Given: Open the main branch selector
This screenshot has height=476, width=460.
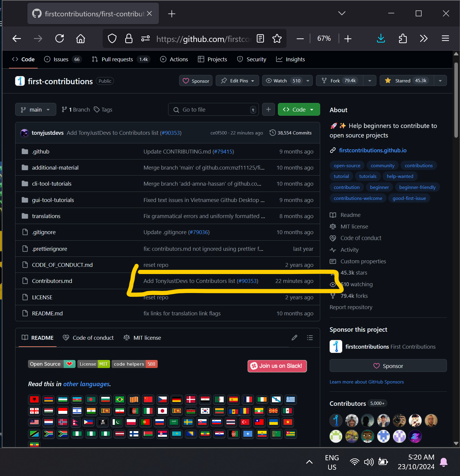Looking at the screenshot, I should coord(36,109).
